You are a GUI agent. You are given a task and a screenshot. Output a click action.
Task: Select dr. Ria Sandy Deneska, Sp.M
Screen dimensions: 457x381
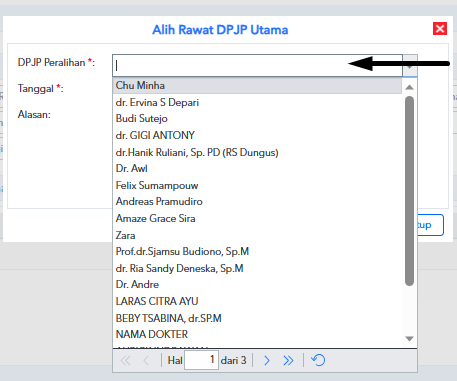[x=257, y=268]
